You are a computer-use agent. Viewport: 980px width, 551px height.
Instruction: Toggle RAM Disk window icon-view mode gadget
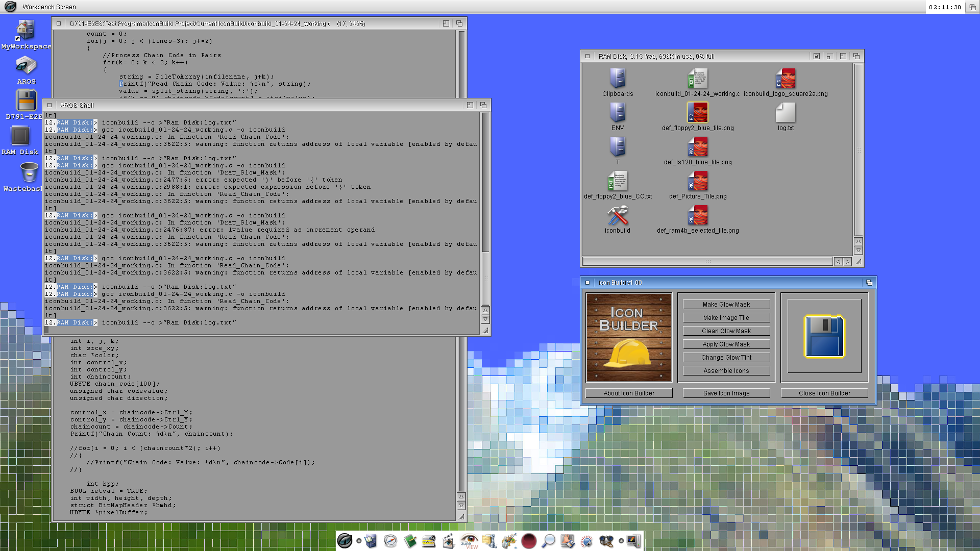(x=816, y=56)
